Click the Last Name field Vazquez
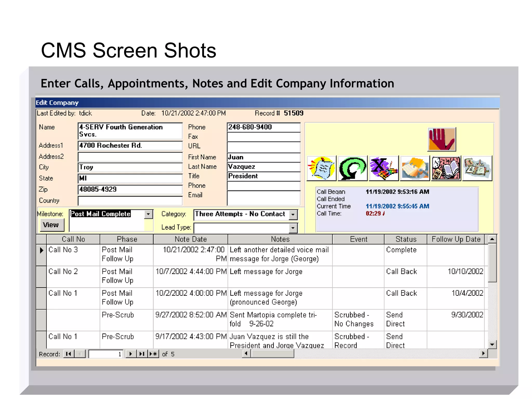Screen dimensions: 532x399 coord(264,167)
